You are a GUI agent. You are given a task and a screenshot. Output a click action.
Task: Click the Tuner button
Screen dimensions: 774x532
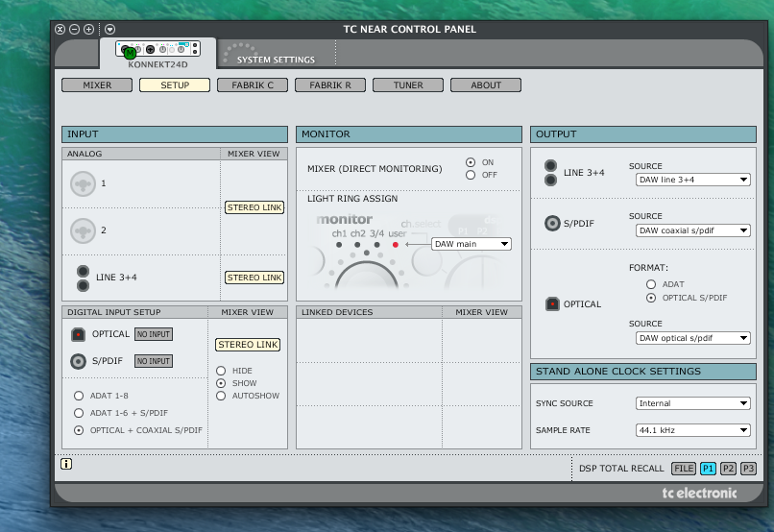(408, 85)
